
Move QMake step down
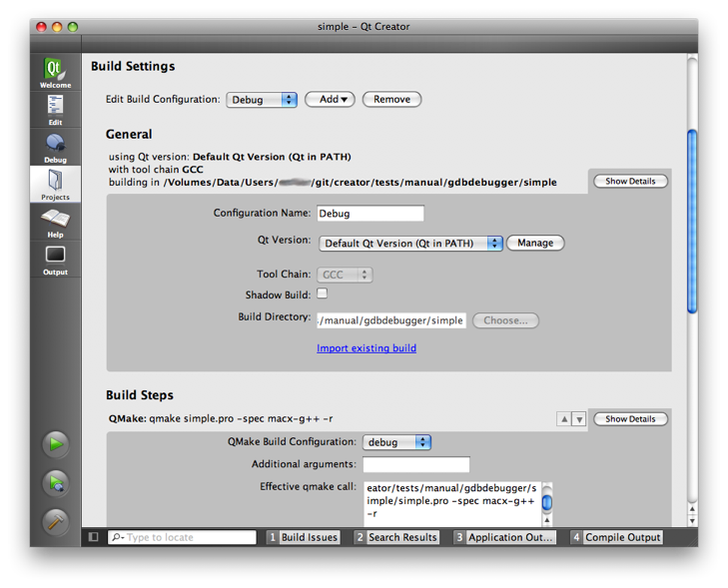click(579, 419)
